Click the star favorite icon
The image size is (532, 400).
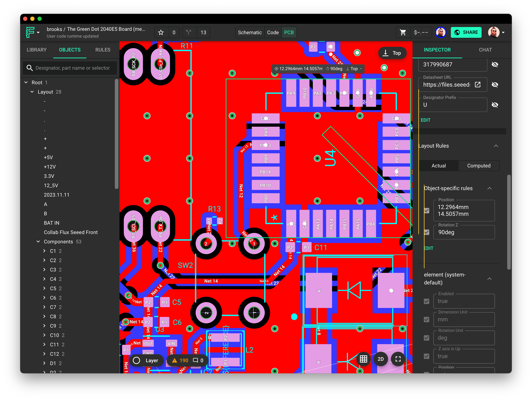click(x=161, y=32)
